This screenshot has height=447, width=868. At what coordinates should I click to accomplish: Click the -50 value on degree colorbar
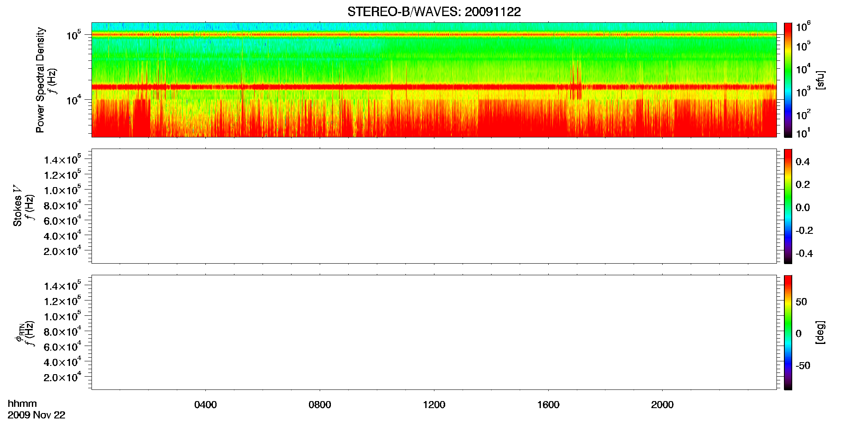coord(803,366)
